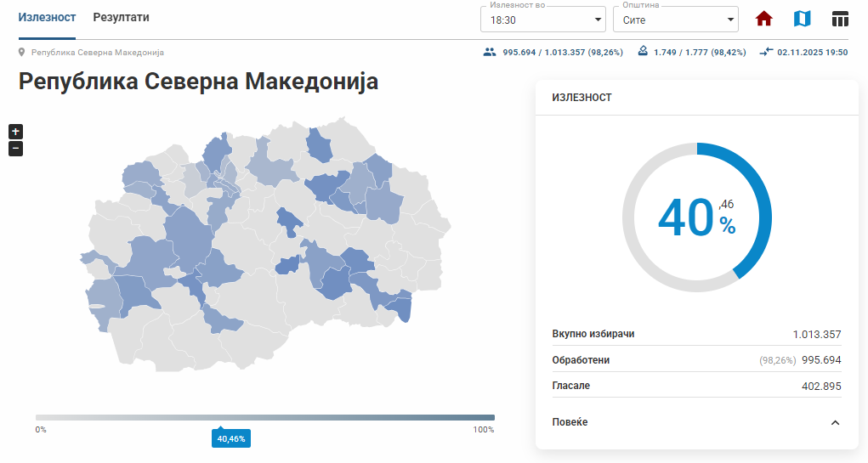The width and height of the screenshot is (868, 463).
Task: Zoom in on the map with plus button
Action: coord(15,132)
